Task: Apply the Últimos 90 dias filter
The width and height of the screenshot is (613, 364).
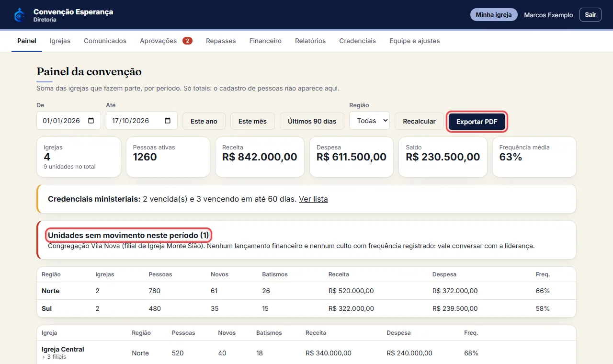Action: tap(312, 121)
